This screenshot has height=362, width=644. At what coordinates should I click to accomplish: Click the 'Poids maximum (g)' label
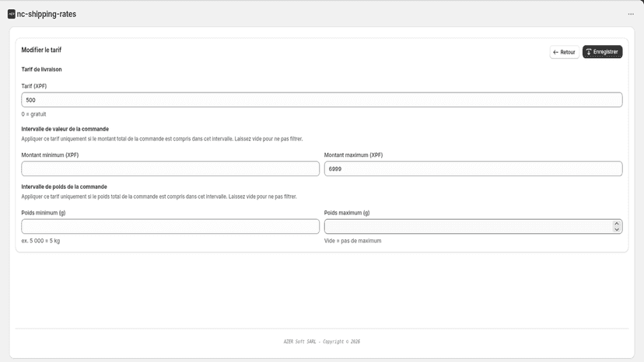(347, 213)
